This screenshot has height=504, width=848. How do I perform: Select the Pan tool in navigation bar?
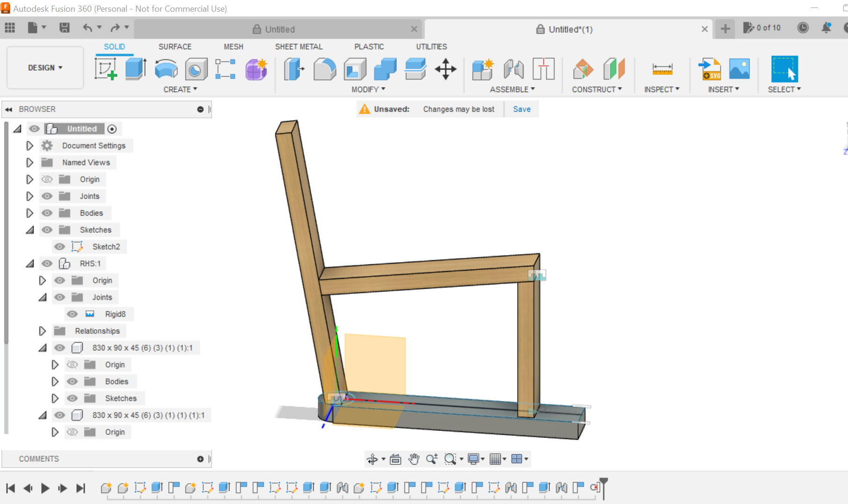click(x=413, y=459)
